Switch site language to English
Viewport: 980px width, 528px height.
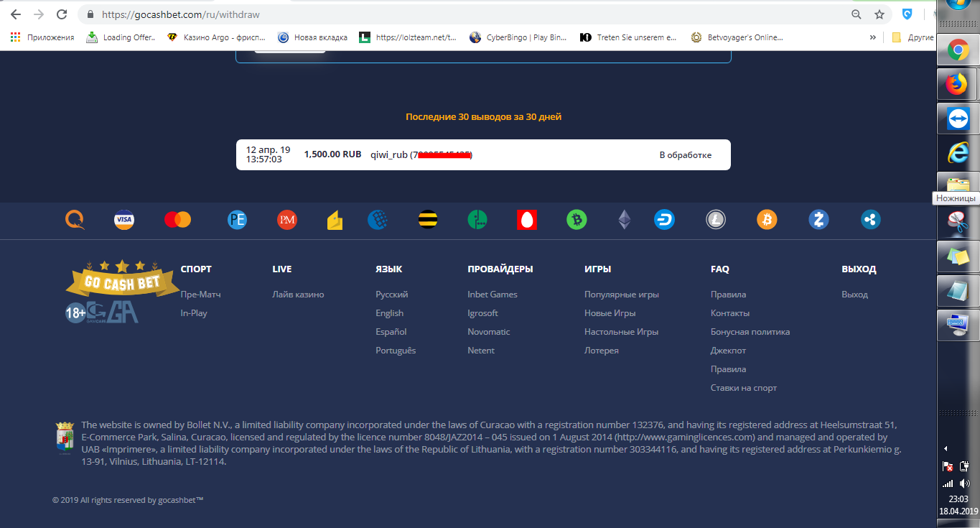pos(389,313)
